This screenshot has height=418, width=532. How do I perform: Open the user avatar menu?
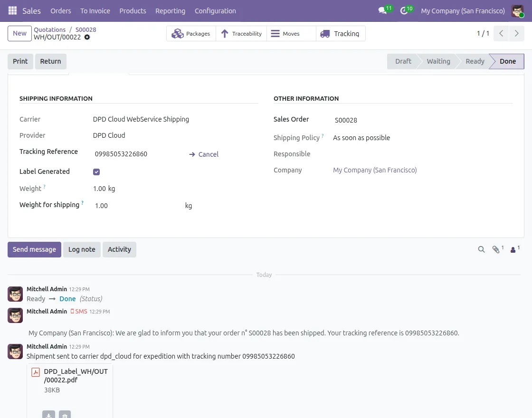[517, 10]
